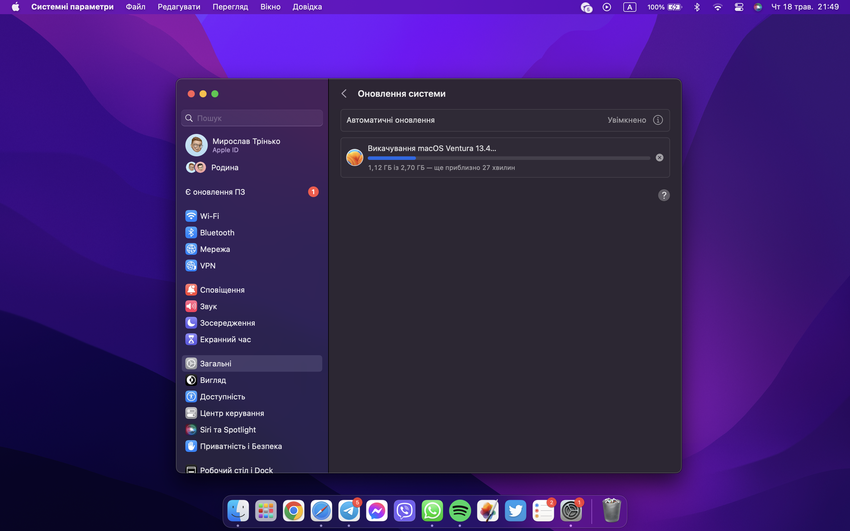Viewport: 850px width, 531px height.
Task: Cancel the macOS Ventura download
Action: pos(659,158)
